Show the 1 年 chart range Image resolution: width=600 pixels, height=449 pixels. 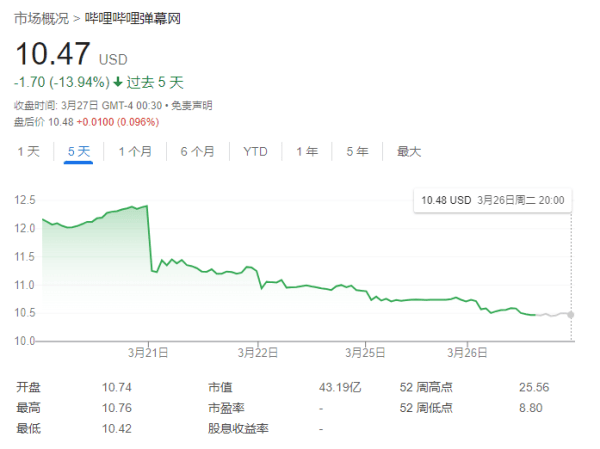(307, 152)
